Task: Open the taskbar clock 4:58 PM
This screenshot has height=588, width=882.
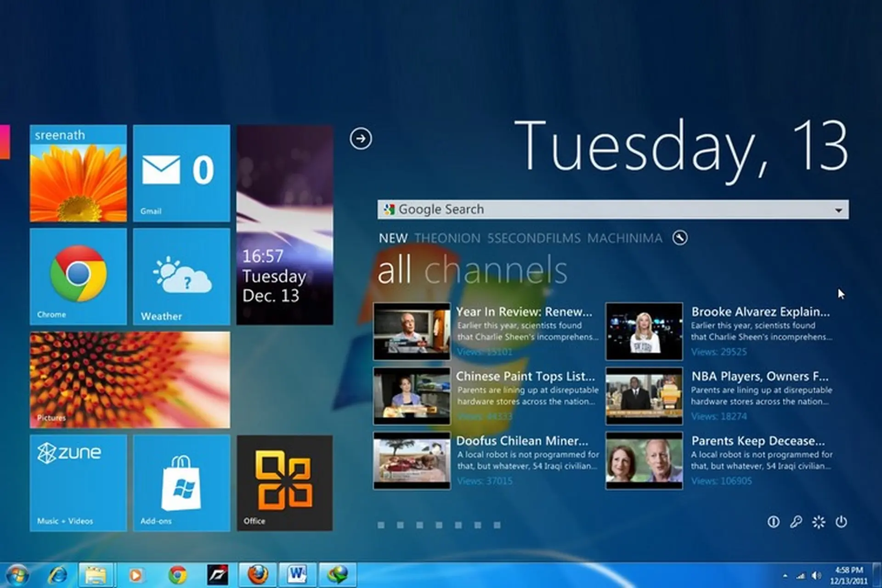Action: pos(849,576)
